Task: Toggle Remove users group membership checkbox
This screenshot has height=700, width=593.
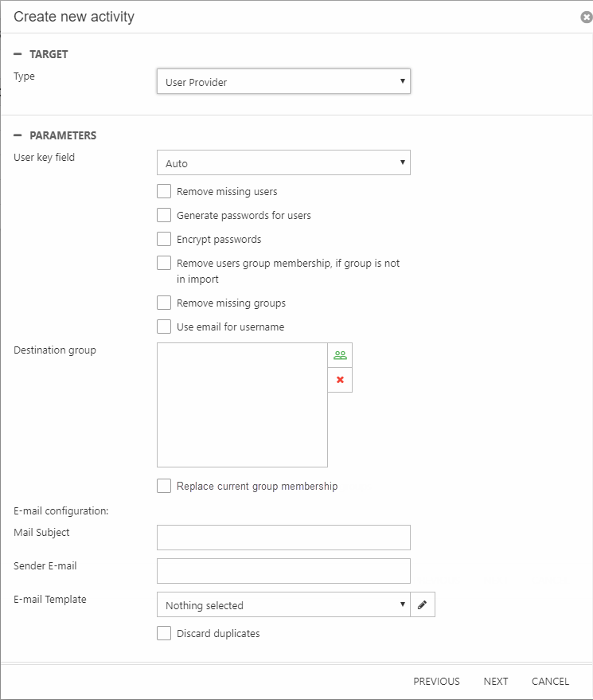Action: coord(164,263)
